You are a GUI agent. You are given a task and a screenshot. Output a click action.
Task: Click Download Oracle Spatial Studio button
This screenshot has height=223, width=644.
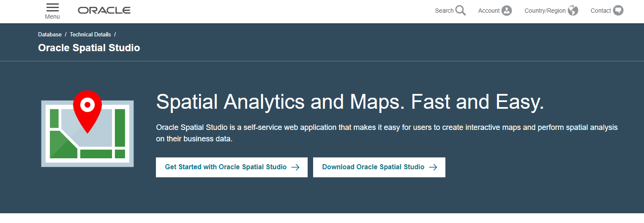coord(379,167)
